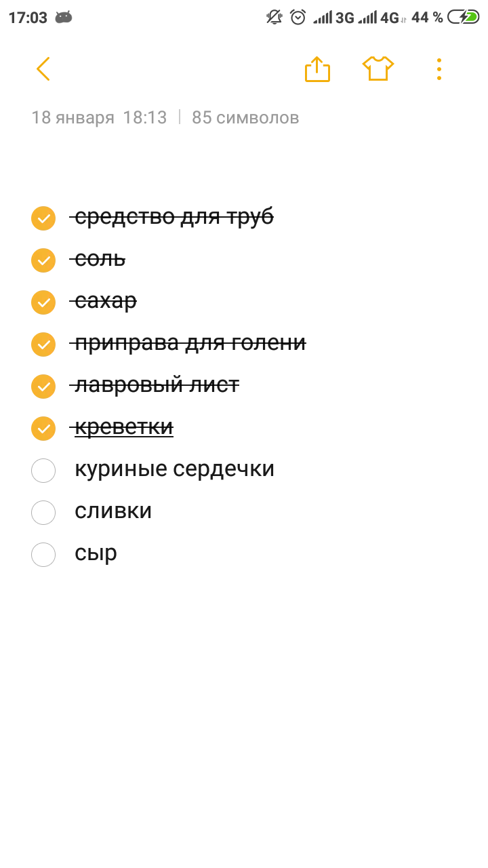Mark 'сливки' as done
Viewport: 488px width, 868px height.
tap(43, 513)
